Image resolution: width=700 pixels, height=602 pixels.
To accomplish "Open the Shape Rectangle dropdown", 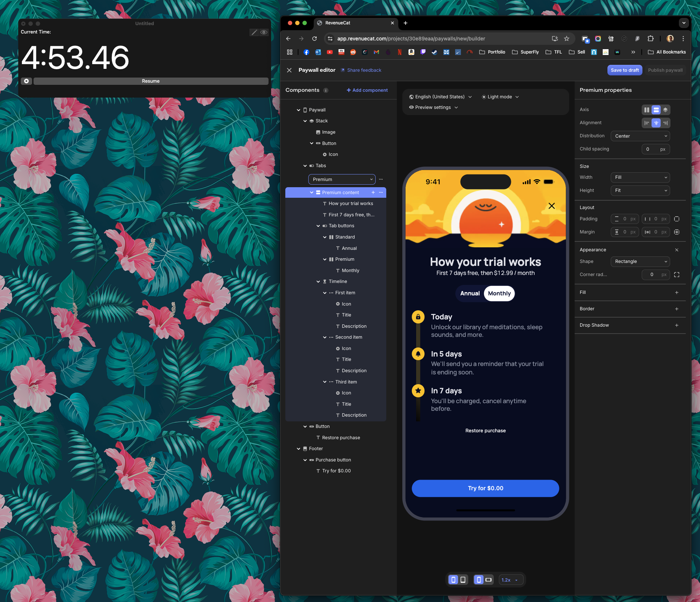I will tap(640, 261).
